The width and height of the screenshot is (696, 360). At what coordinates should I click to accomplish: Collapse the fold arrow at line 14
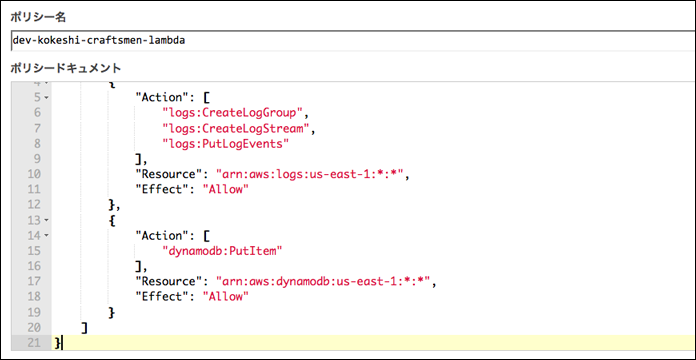point(47,236)
